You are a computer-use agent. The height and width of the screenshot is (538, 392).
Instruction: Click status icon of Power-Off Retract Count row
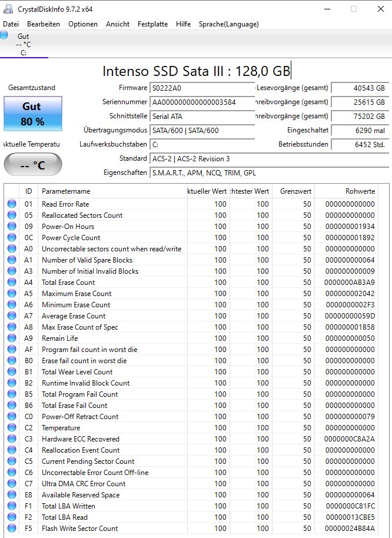click(12, 417)
